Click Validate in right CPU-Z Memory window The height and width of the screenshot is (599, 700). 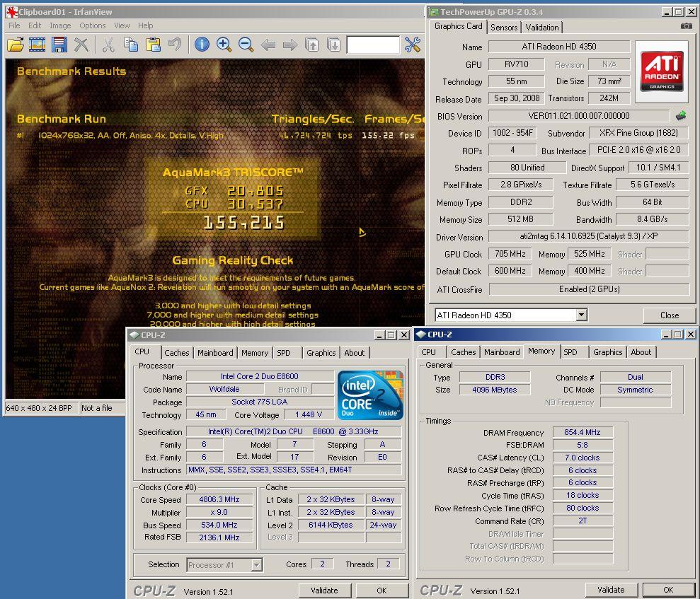pyautogui.click(x=611, y=590)
